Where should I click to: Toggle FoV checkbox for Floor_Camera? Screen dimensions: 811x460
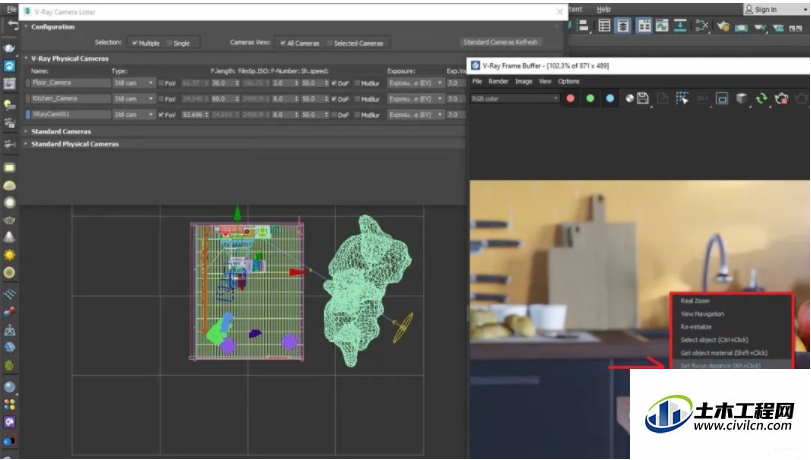[161, 83]
